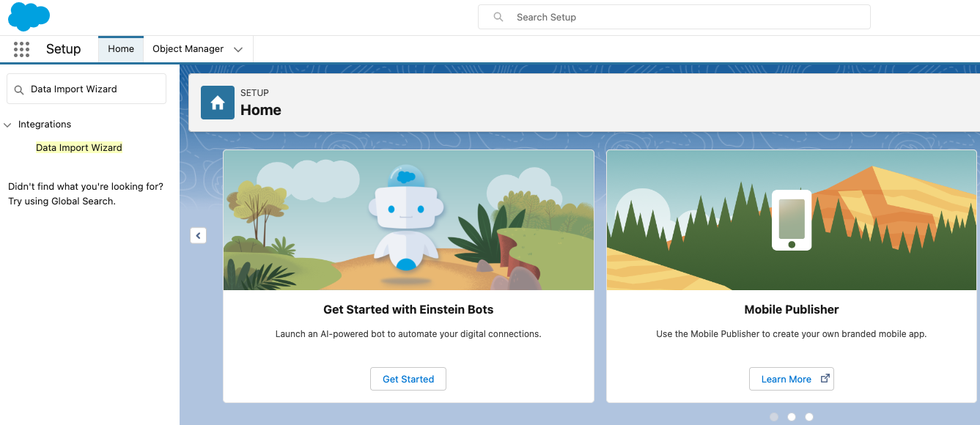The width and height of the screenshot is (980, 425).
Task: Click the Quick Find magnifier icon
Action: [19, 89]
